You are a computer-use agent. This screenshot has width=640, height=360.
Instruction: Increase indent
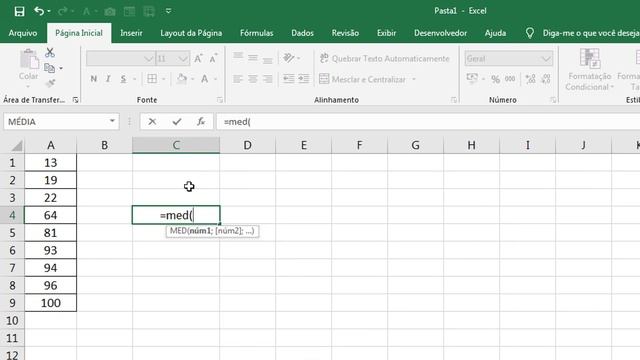click(x=304, y=79)
